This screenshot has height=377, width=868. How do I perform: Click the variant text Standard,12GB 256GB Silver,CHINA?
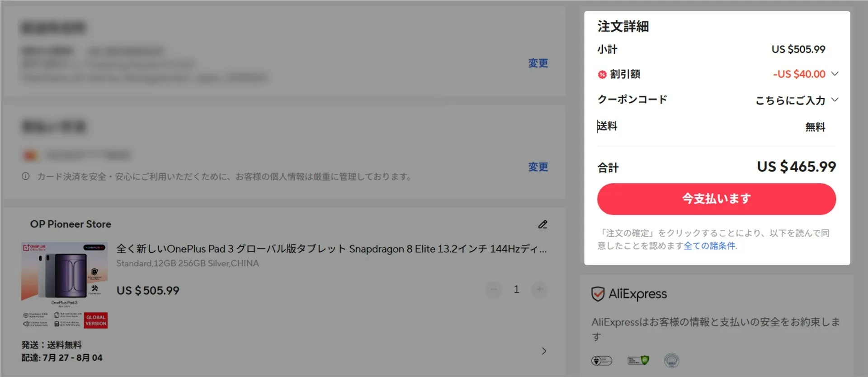tap(188, 263)
